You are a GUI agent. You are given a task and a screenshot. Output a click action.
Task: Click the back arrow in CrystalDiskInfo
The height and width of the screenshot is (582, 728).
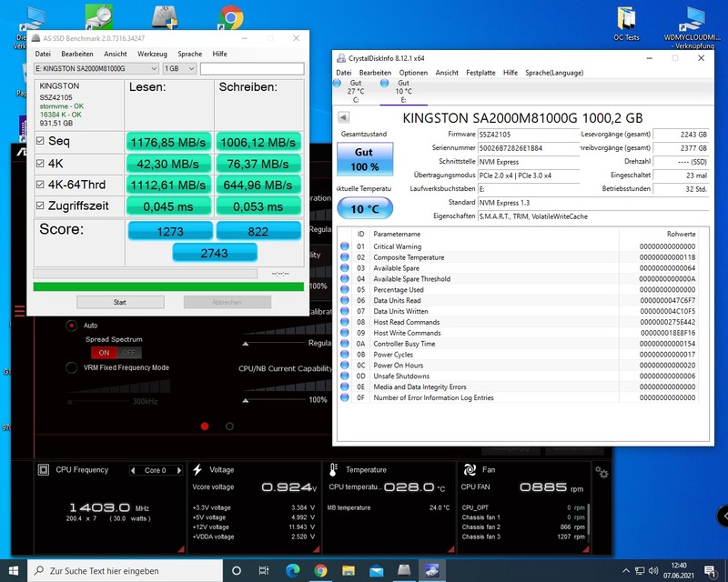[343, 117]
